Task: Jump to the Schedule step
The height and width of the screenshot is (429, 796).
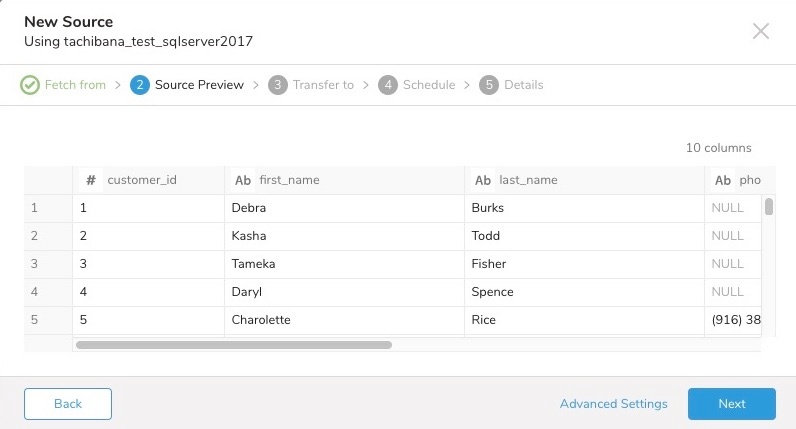Action: click(429, 85)
